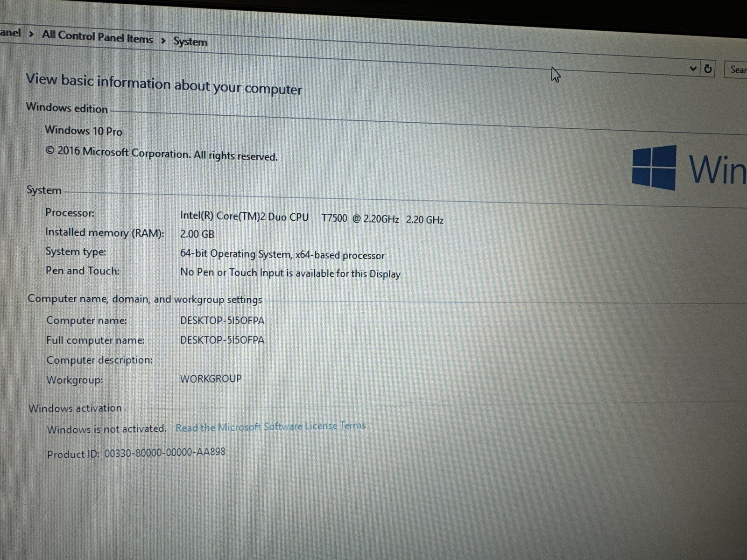The width and height of the screenshot is (747, 560).
Task: Select the Windows is not activated text
Action: click(106, 429)
